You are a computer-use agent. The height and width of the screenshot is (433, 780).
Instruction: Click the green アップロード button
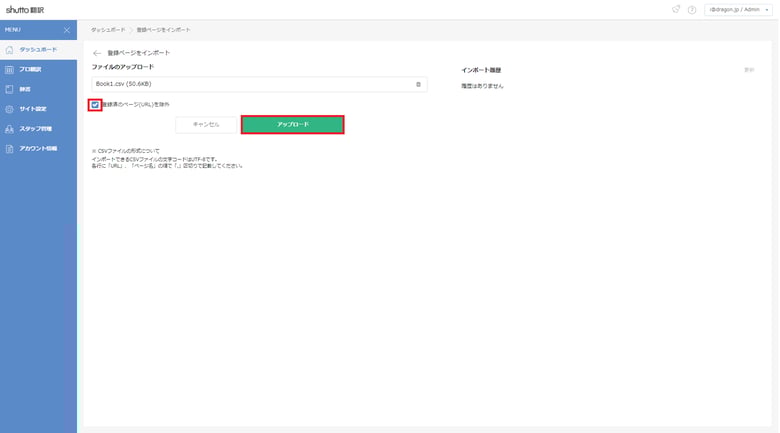tap(292, 124)
